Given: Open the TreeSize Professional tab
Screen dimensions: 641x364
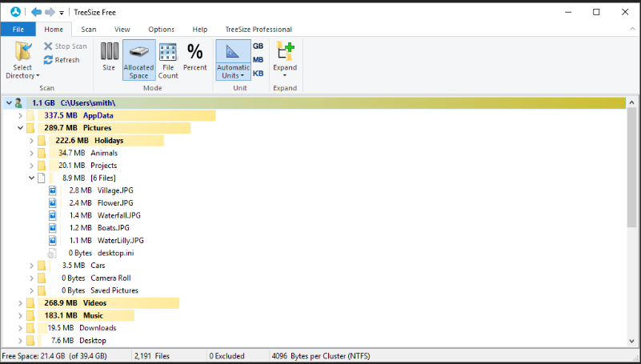Looking at the screenshot, I should click(x=258, y=30).
